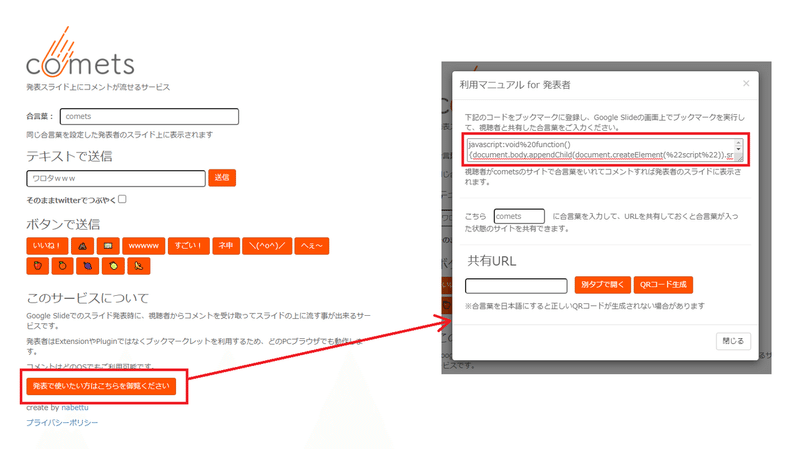The width and height of the screenshot is (800, 449).
Task: Click the 利用マニュアル for 発表者 title
Action: point(515,85)
